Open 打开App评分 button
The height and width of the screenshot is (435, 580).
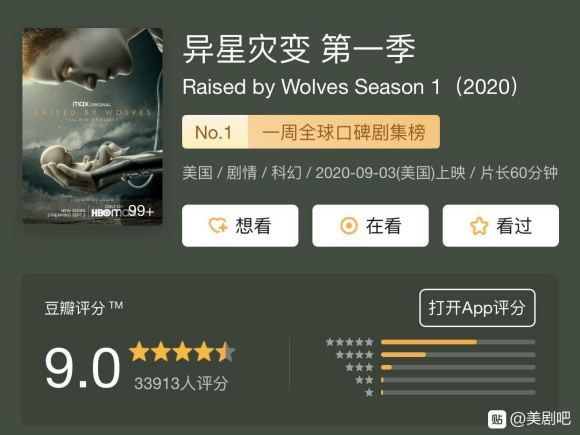477,308
